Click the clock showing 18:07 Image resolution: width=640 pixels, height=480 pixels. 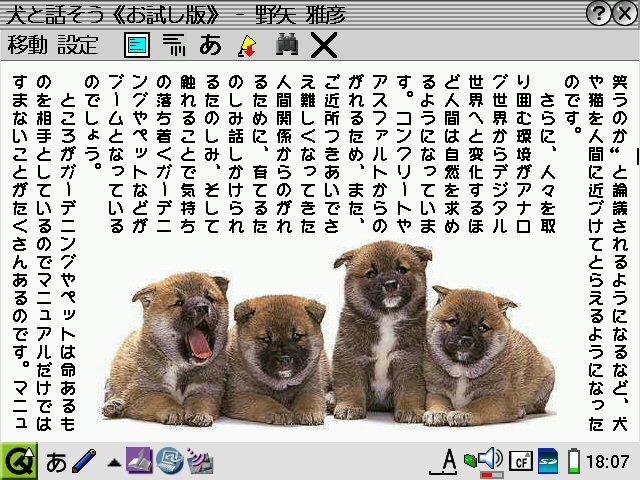click(x=609, y=462)
